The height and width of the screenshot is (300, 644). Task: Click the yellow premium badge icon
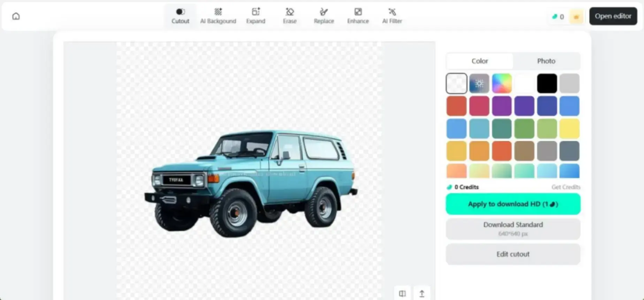(x=576, y=17)
